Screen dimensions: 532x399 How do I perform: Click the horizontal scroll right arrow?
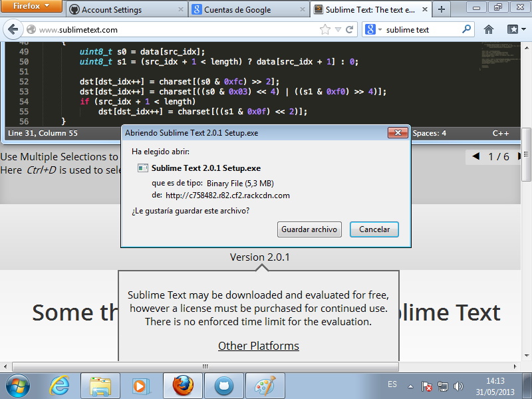pyautogui.click(x=515, y=366)
